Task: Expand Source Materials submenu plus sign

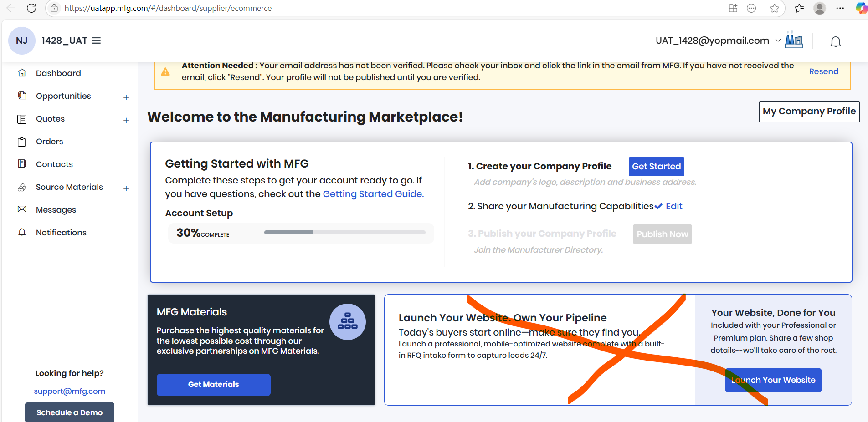Action: (126, 188)
